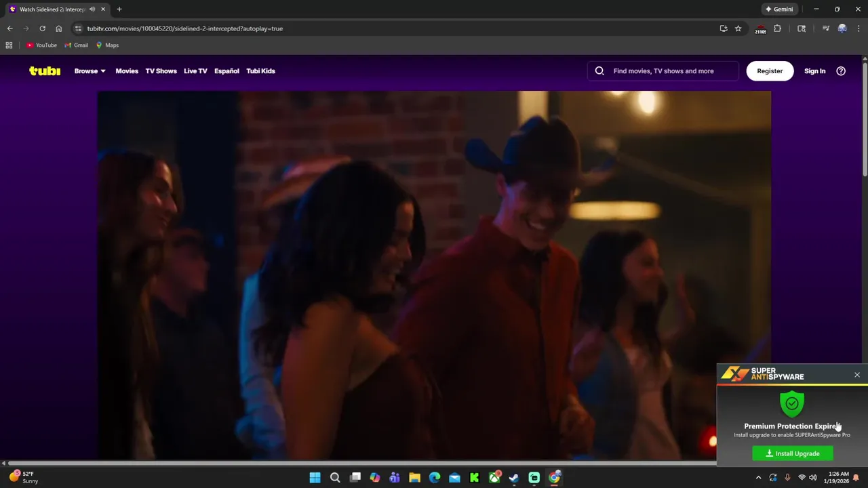Image resolution: width=868 pixels, height=488 pixels.
Task: Open the Gemini button
Action: point(779,9)
